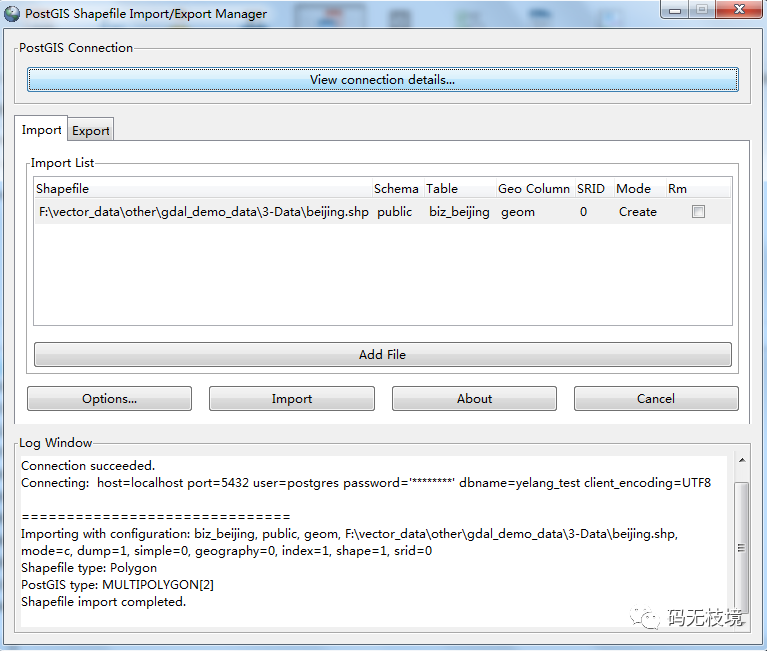This screenshot has height=651, width=767.
Task: Click the Rm column header
Action: (x=698, y=189)
